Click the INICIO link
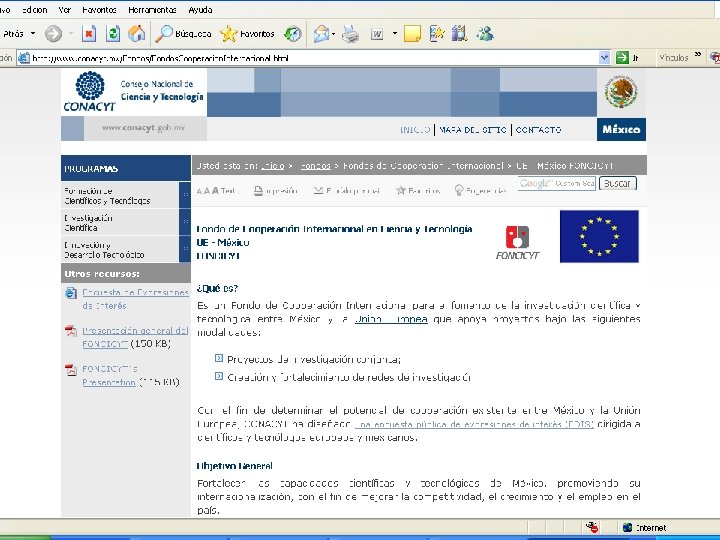Viewport: 720px width, 540px height. (415, 130)
